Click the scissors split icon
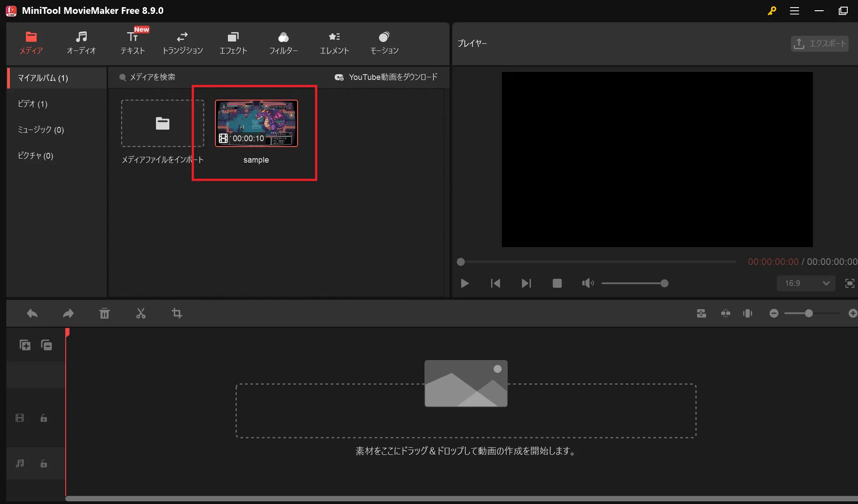Screen dimensions: 858x504 tap(141, 314)
